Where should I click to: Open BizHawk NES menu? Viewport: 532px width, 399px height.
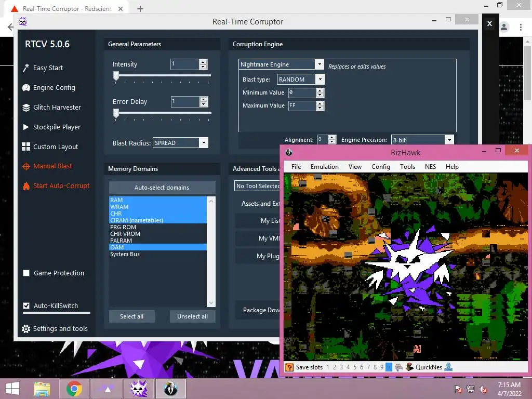click(430, 167)
